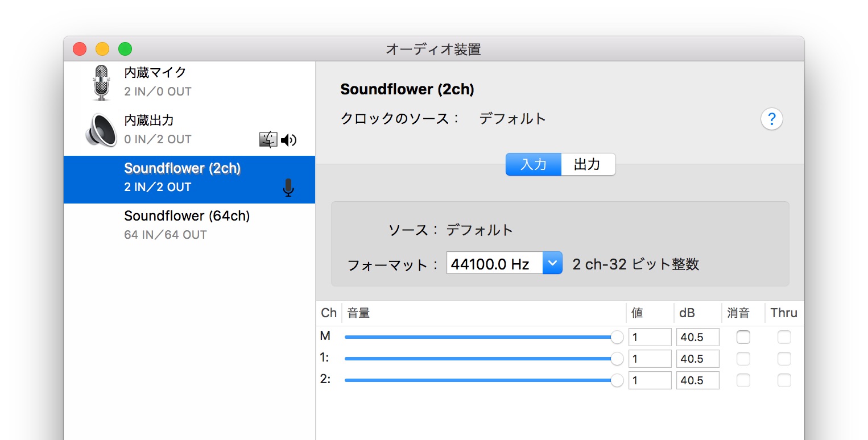Select the Soundflower (2ch) device row
868x440 pixels.
189,180
